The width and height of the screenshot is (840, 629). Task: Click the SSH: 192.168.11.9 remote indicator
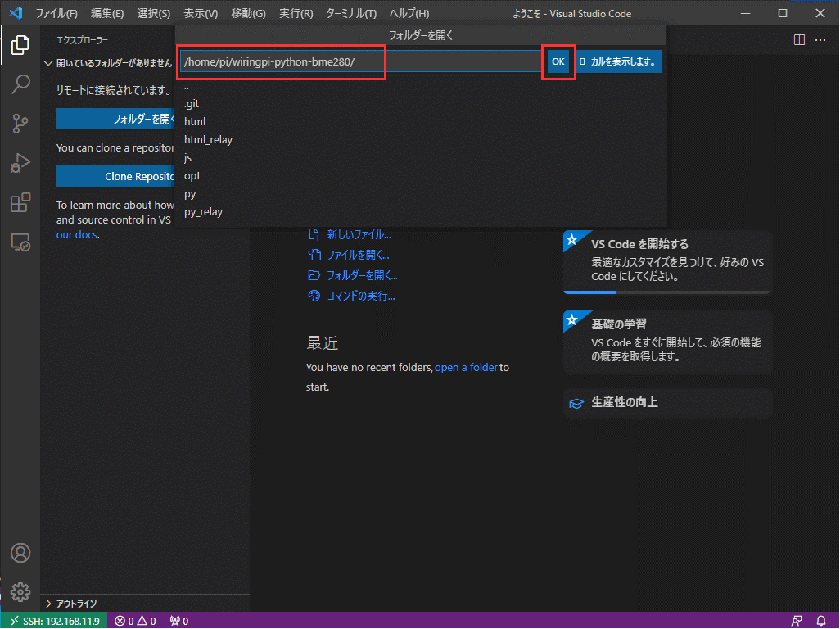pos(54,621)
